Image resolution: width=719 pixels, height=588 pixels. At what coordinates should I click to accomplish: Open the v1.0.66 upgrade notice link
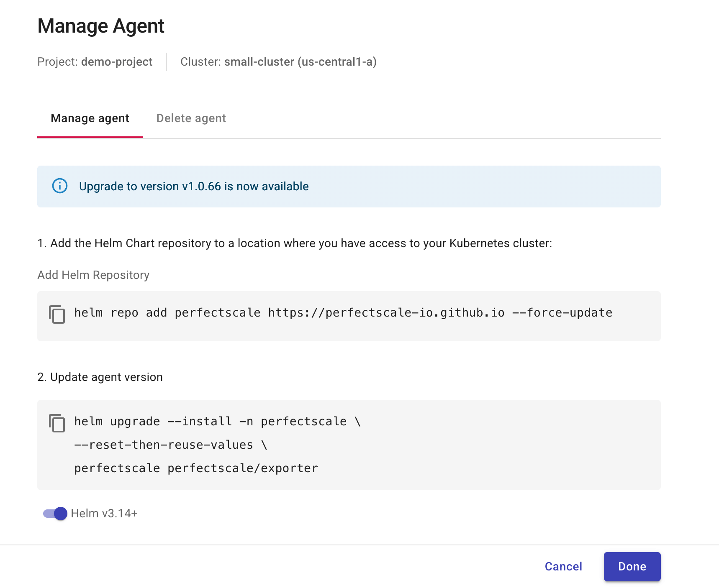pyautogui.click(x=193, y=187)
